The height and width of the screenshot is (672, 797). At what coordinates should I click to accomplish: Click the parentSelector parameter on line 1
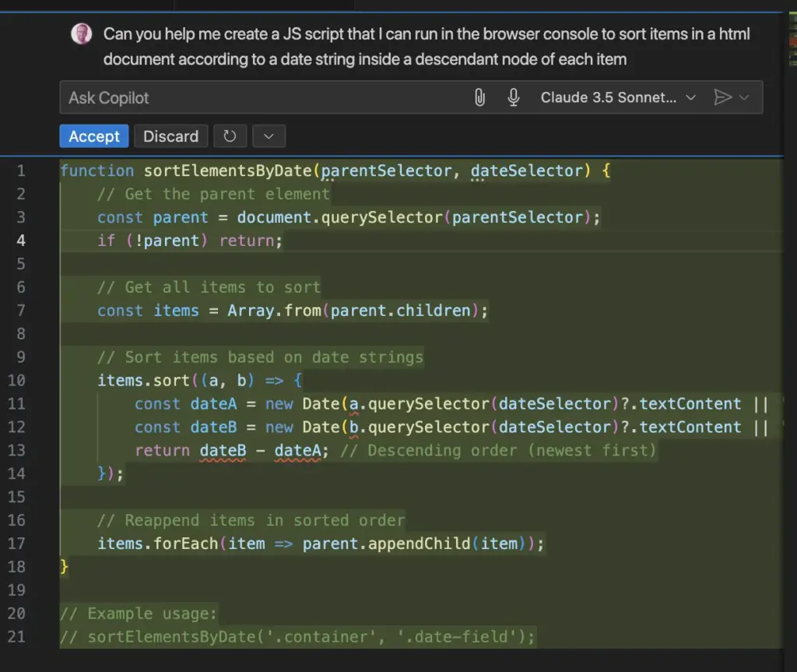[386, 171]
